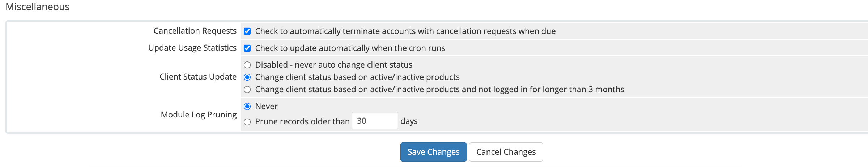Click the Cancellation Requests field label
The height and width of the screenshot is (167, 868).
[x=195, y=31]
